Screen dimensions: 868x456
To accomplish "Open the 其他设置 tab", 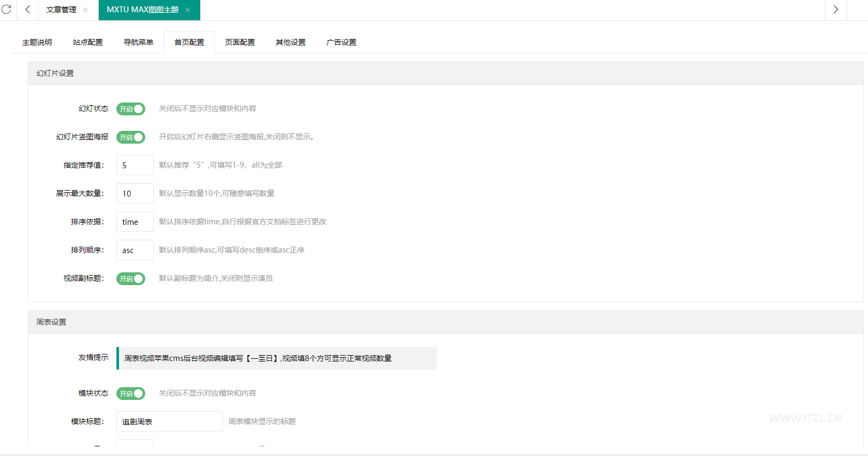I will pos(290,42).
